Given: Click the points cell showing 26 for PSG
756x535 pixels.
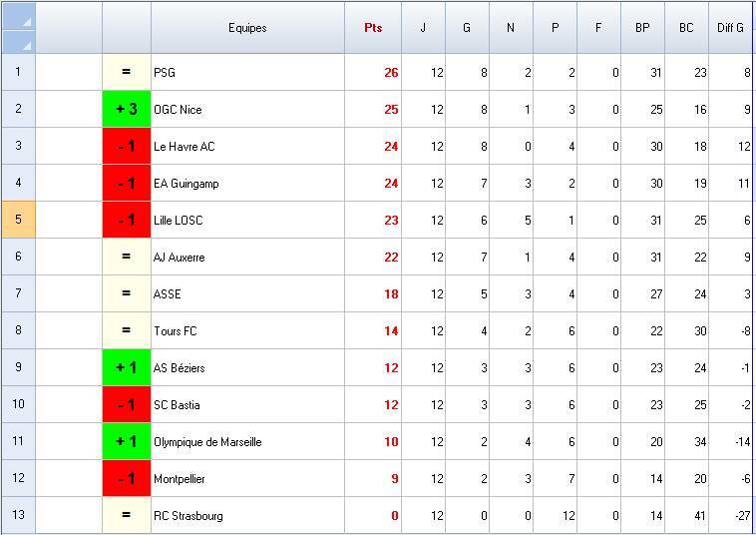Looking at the screenshot, I should tap(373, 73).
